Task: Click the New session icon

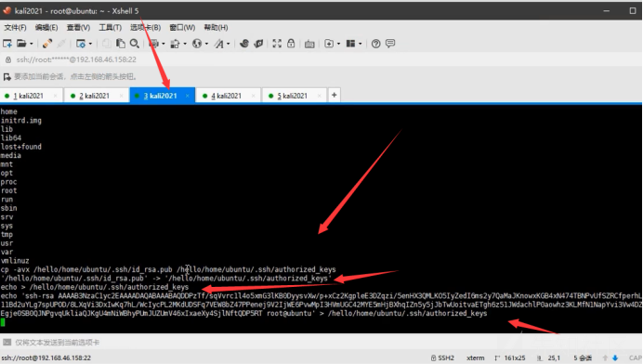Action: point(7,44)
